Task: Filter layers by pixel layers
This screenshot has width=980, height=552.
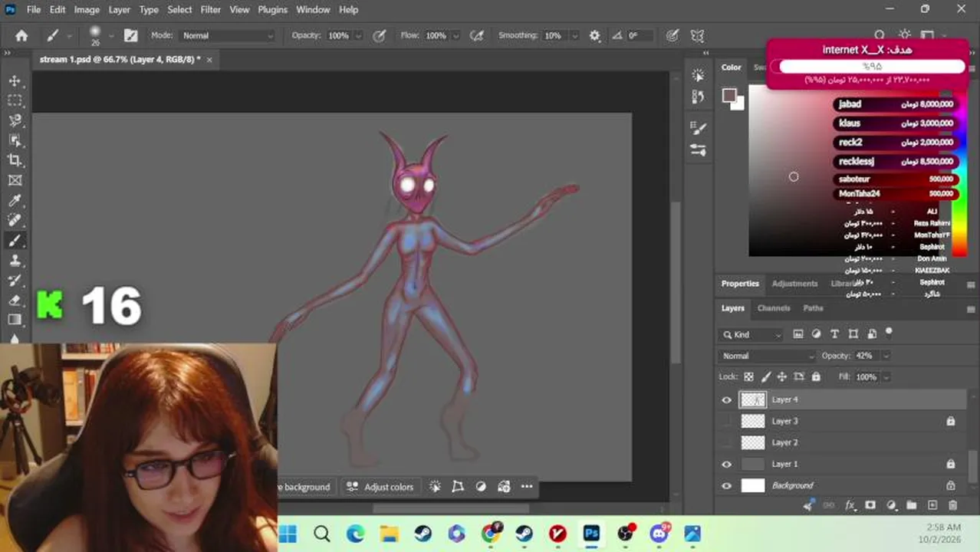Action: pos(798,334)
